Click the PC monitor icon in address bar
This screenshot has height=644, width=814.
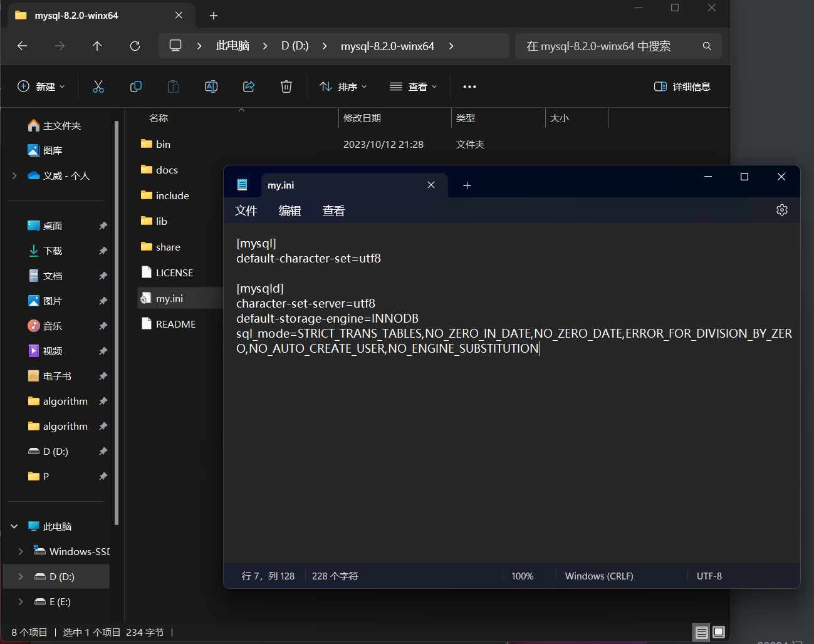click(x=175, y=46)
